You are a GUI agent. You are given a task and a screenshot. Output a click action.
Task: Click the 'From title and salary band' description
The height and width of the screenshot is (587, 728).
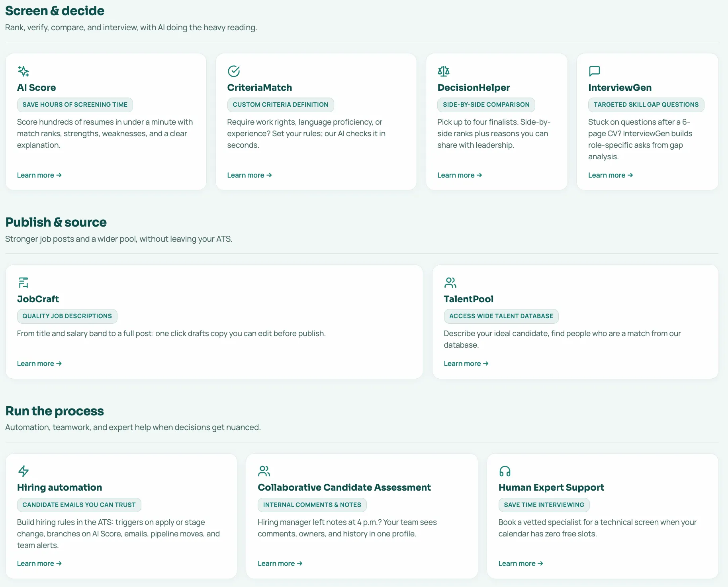click(172, 334)
